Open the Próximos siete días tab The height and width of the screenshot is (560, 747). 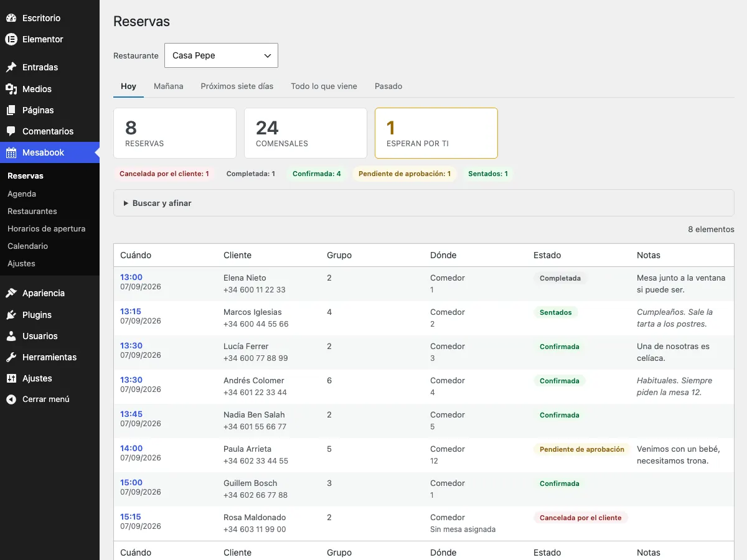(237, 86)
